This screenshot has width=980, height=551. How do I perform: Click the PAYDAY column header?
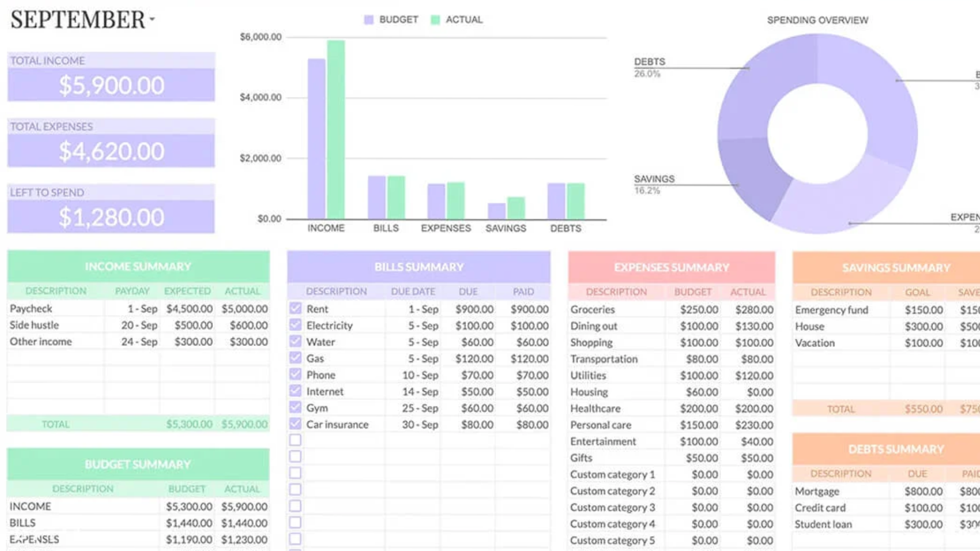(x=132, y=291)
